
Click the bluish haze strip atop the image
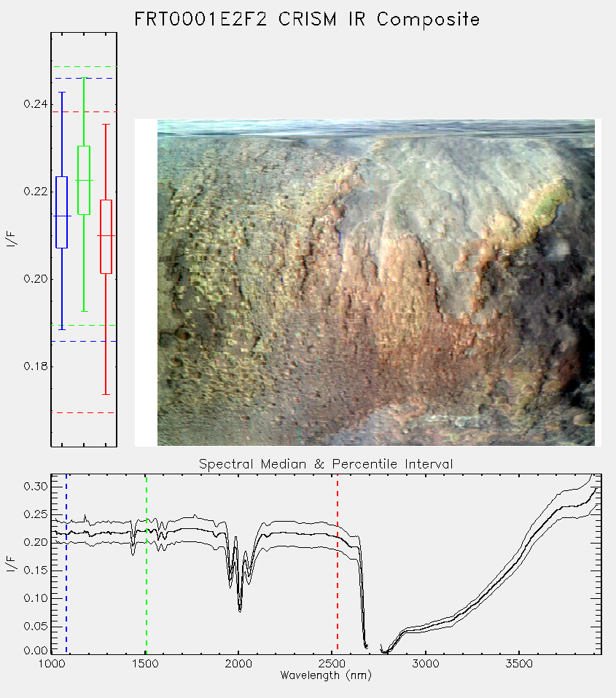pyautogui.click(x=376, y=128)
